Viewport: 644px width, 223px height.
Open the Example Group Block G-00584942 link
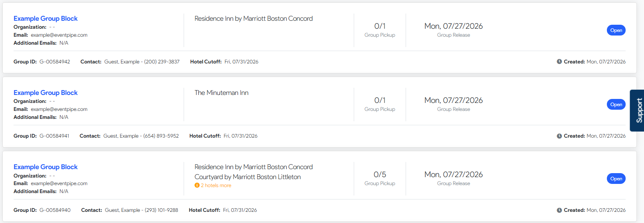(x=46, y=19)
